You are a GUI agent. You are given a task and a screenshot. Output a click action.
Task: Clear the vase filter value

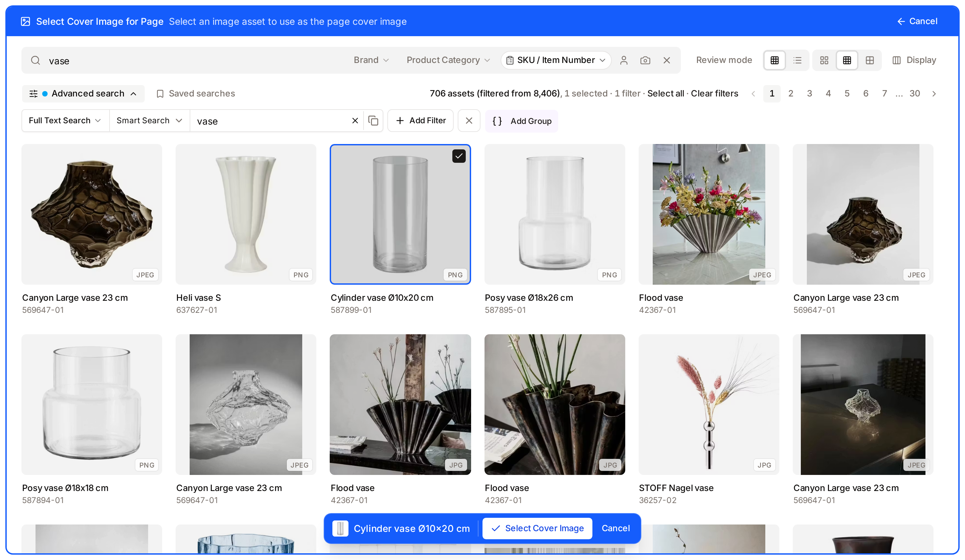(355, 121)
